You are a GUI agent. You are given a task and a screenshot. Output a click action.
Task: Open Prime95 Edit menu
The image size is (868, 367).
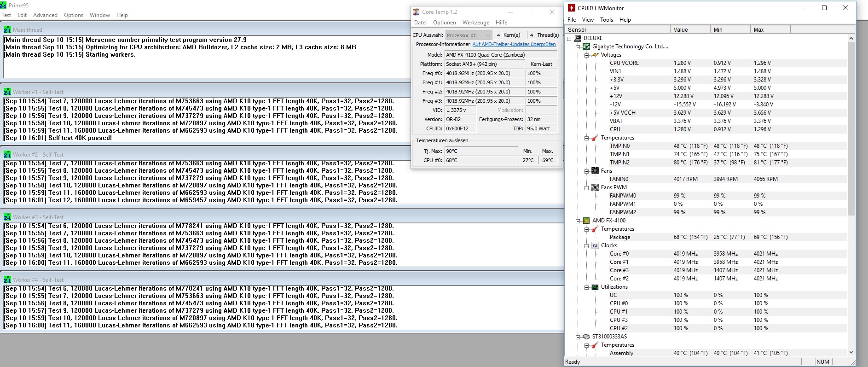tap(22, 15)
